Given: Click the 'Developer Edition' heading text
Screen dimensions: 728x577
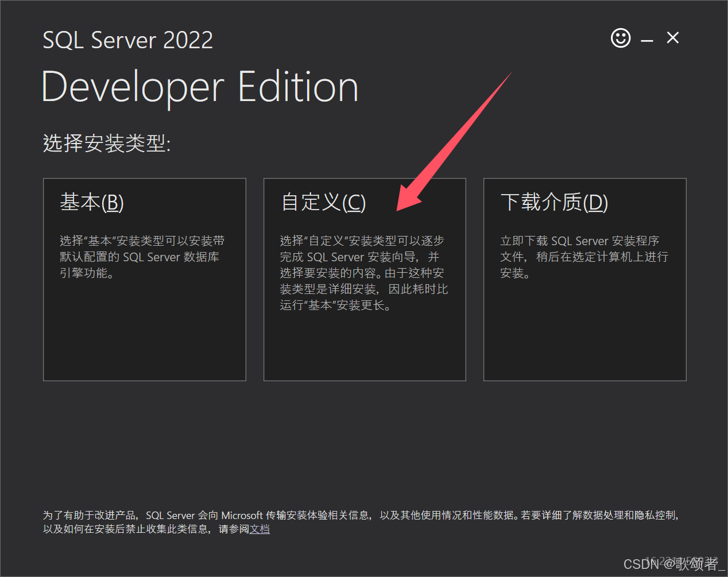Looking at the screenshot, I should 200,87.
